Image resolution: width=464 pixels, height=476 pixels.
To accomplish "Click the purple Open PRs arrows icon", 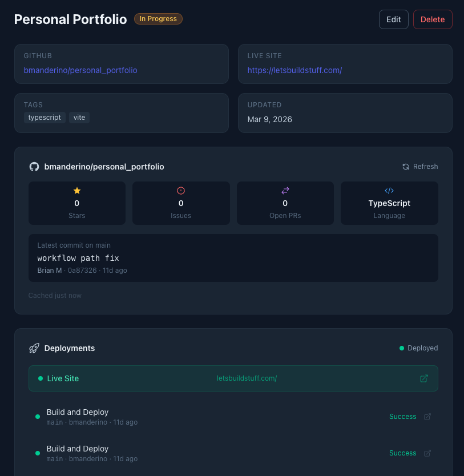I will tap(285, 190).
